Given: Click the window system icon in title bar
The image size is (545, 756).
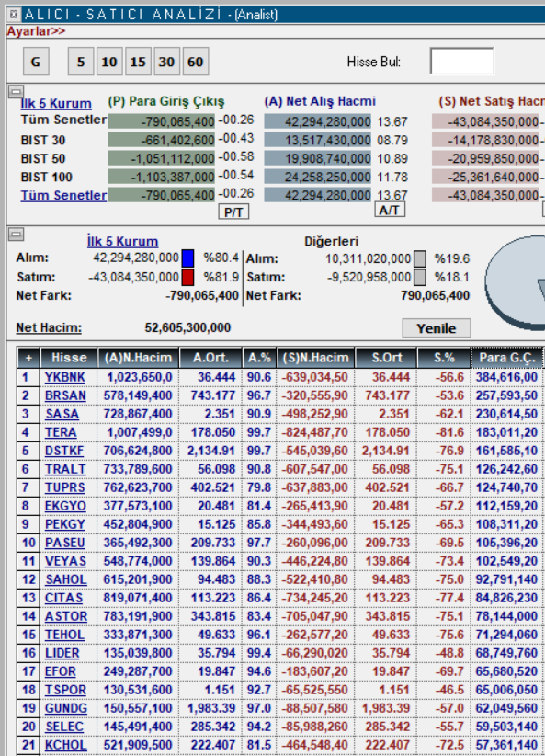Looking at the screenshot, I should tap(14, 15).
